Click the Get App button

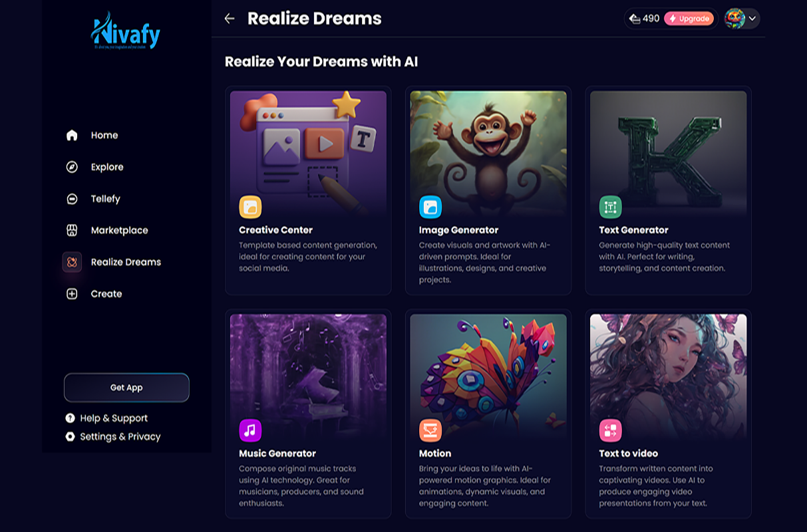coord(126,388)
